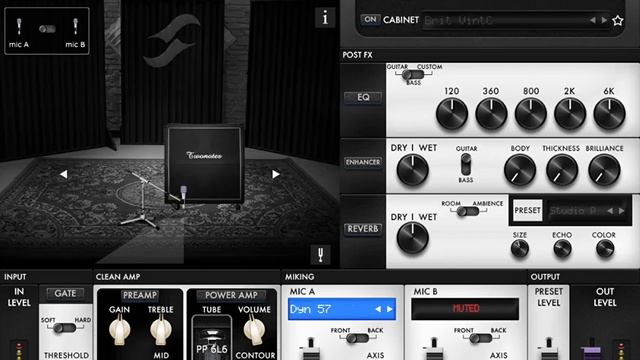
Task: Click the GATE button
Action: [65, 293]
